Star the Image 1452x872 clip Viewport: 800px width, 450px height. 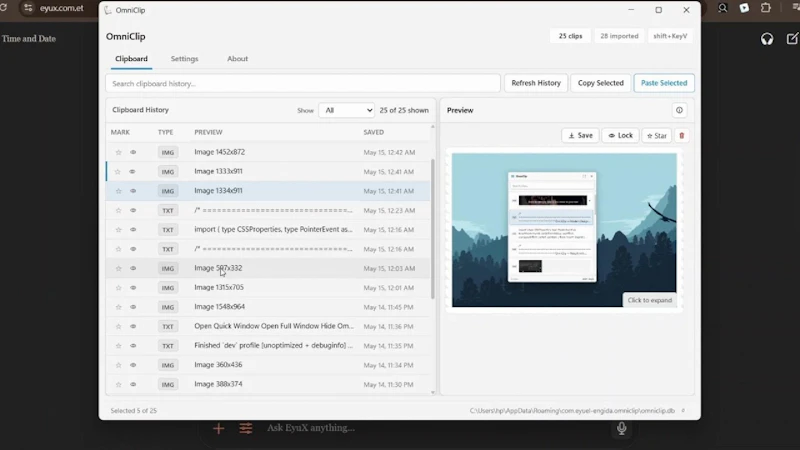click(x=118, y=152)
